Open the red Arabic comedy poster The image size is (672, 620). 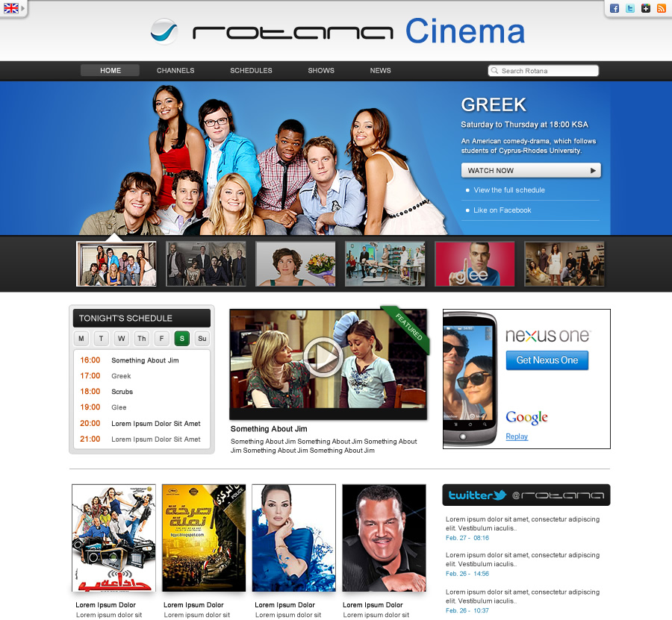pyautogui.click(x=113, y=538)
